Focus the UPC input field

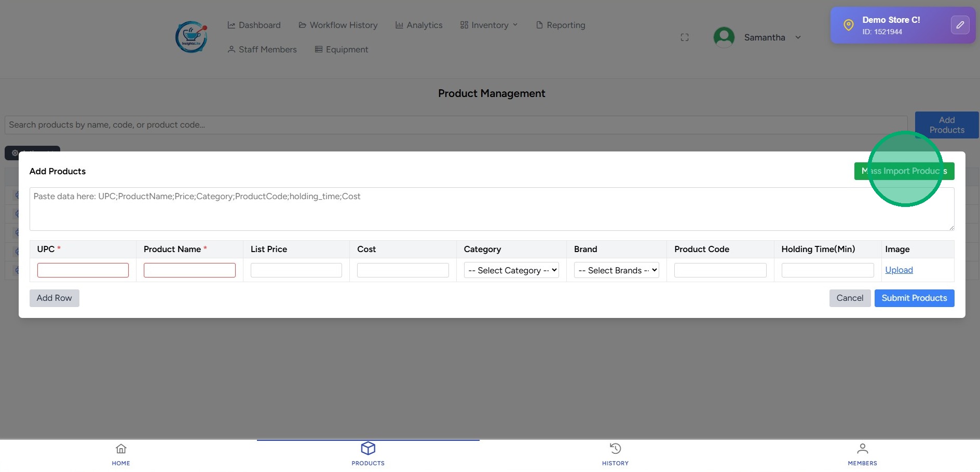pos(83,270)
